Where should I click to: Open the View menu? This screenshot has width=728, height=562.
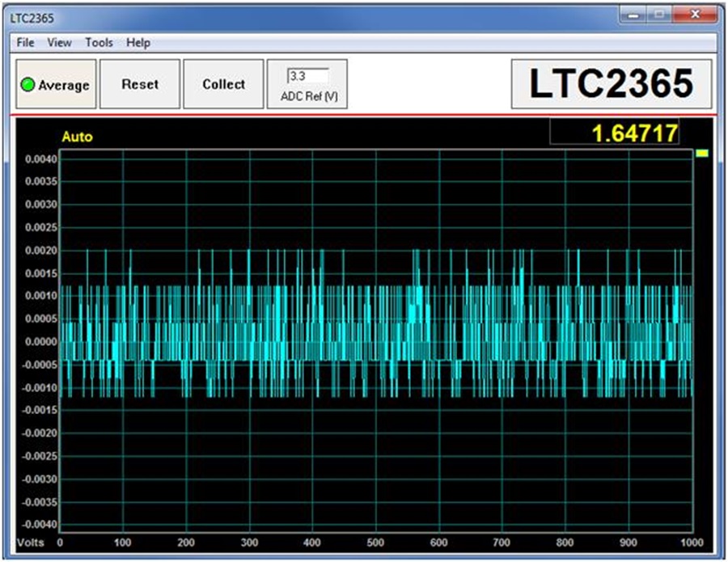pyautogui.click(x=59, y=43)
